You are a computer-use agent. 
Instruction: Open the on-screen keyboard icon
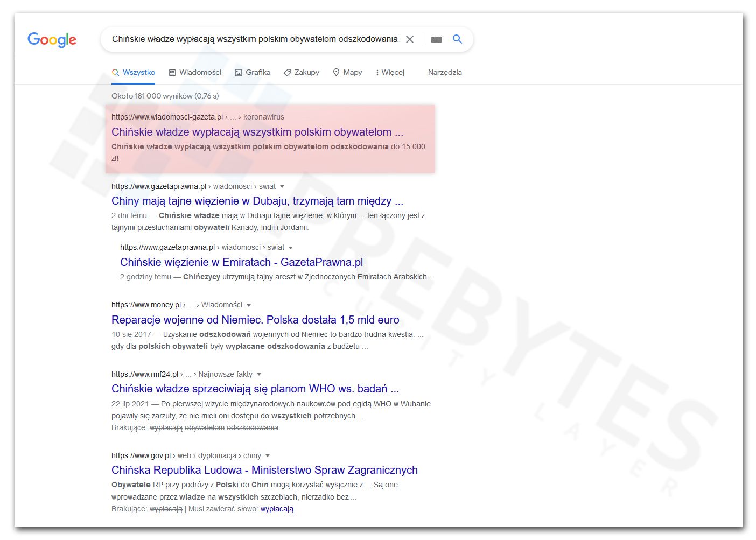click(437, 39)
